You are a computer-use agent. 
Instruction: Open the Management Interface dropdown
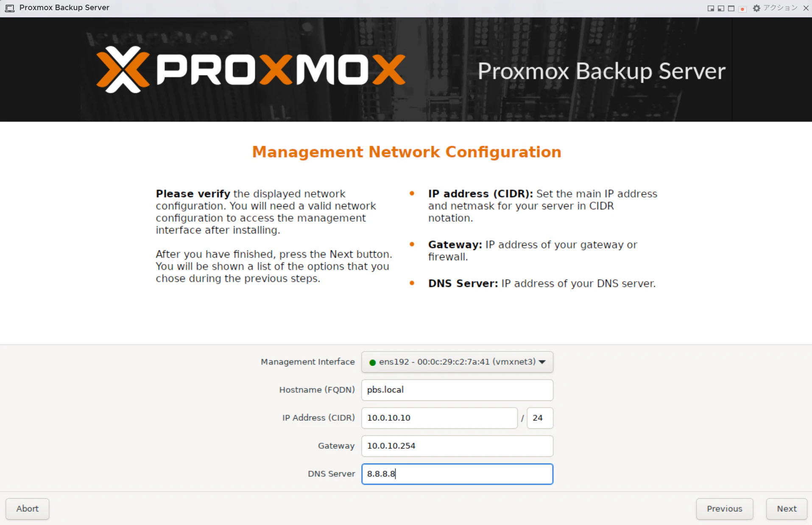tap(457, 362)
